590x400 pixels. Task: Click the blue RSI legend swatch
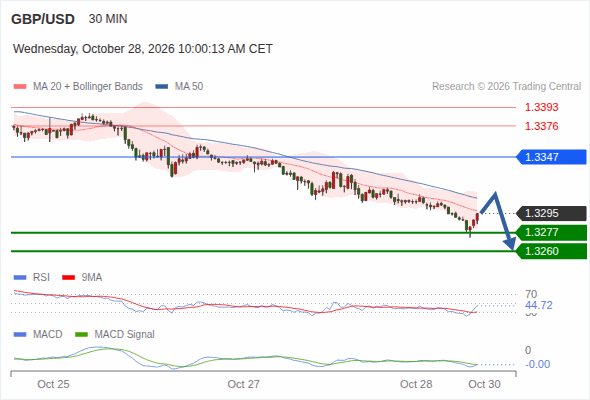coord(20,278)
